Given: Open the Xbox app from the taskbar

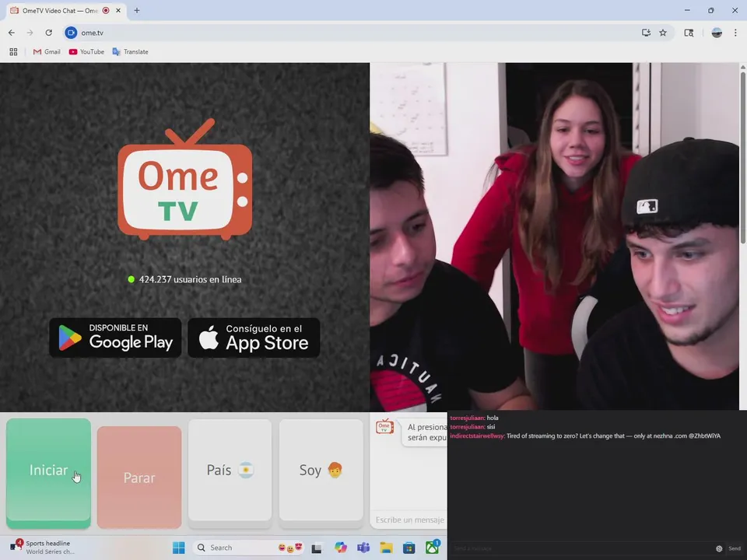Looking at the screenshot, I should pos(432,548).
